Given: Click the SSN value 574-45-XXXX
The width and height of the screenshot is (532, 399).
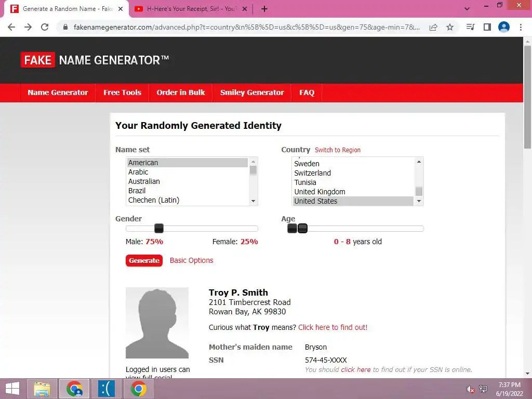Looking at the screenshot, I should pyautogui.click(x=326, y=360).
